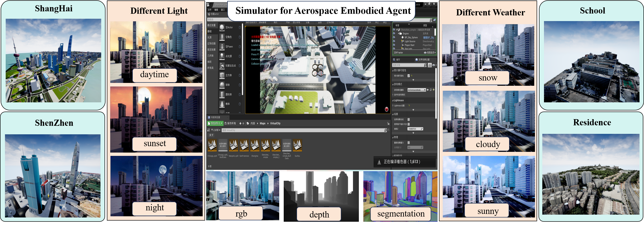Viewport: 644px width, 226px height.
Task: Collapse the Lightmass section
Action: 393,100
